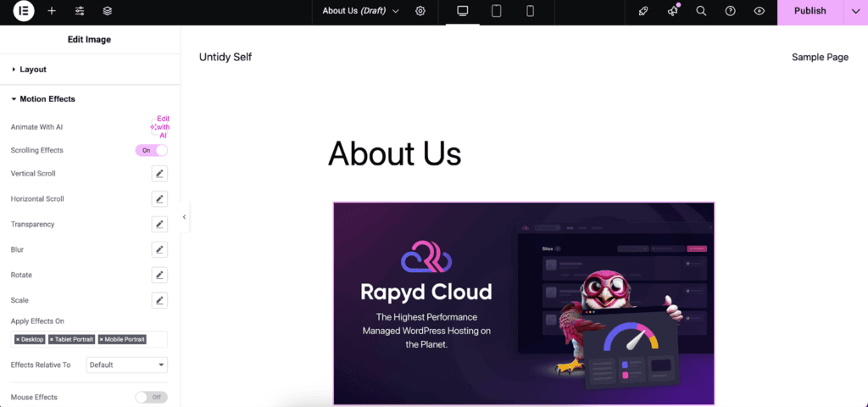Expand the Layout section

[x=90, y=70]
